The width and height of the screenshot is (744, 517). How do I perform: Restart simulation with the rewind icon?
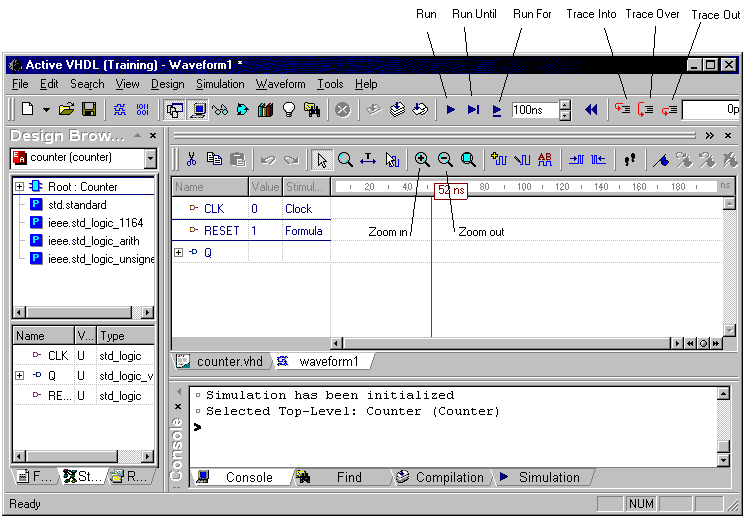point(591,110)
